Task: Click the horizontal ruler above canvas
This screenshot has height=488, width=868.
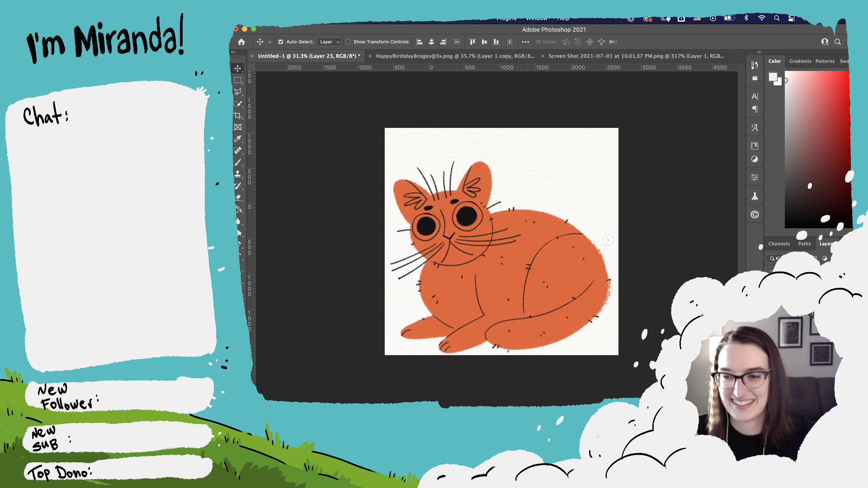Action: pos(497,67)
